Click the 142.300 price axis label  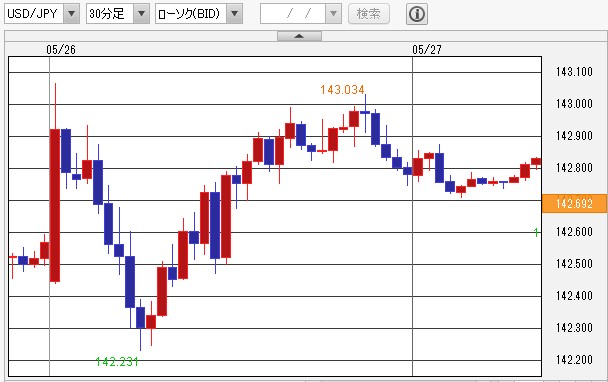click(x=574, y=328)
